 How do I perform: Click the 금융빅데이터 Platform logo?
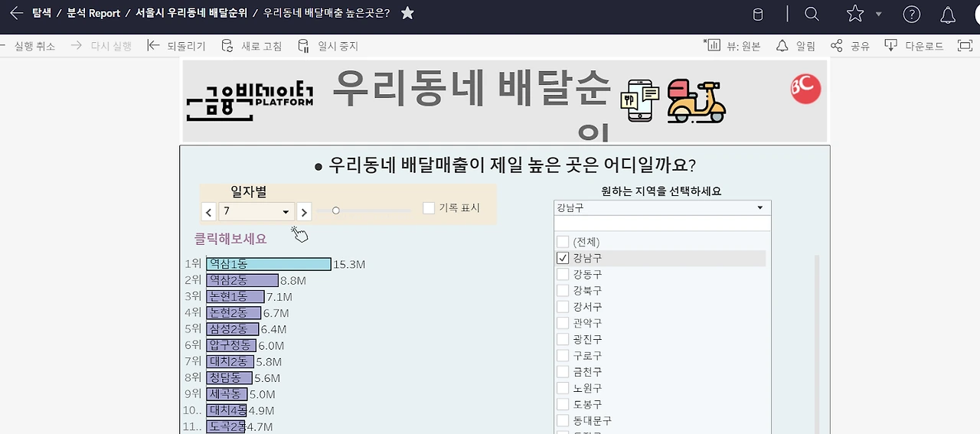250,100
